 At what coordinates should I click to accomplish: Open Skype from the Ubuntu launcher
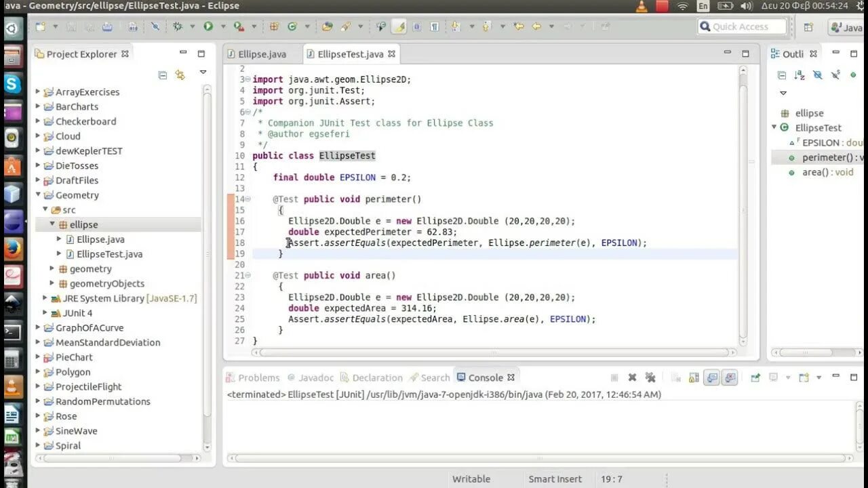click(x=12, y=84)
